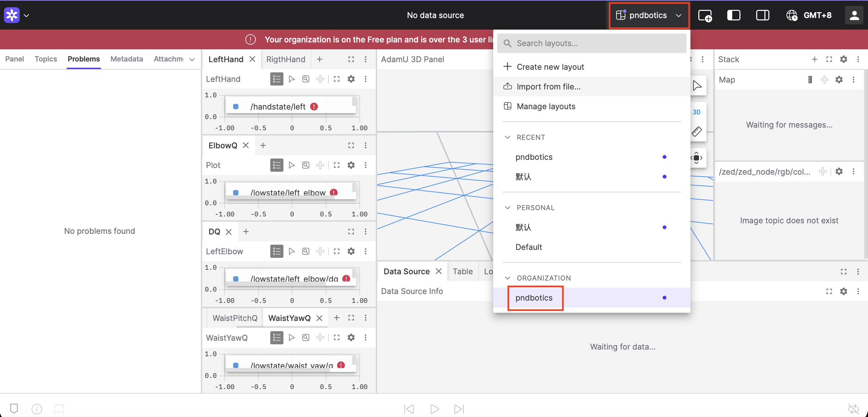Collapse the ORGANIZATION layouts section

pos(507,278)
